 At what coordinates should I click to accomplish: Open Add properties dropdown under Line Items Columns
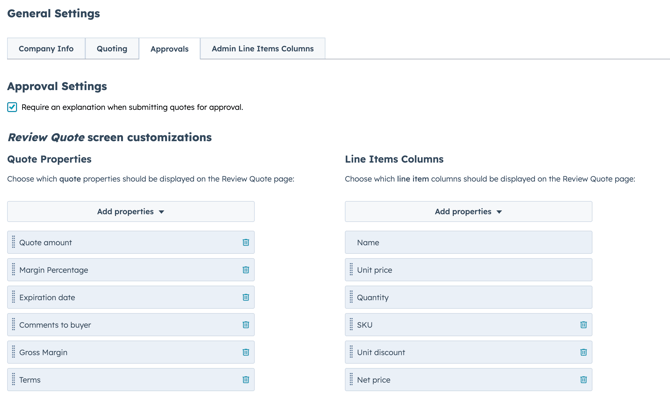[468, 212]
